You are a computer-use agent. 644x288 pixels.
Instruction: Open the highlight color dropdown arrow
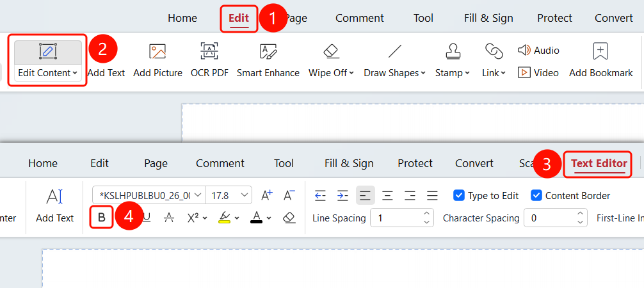[x=237, y=218]
